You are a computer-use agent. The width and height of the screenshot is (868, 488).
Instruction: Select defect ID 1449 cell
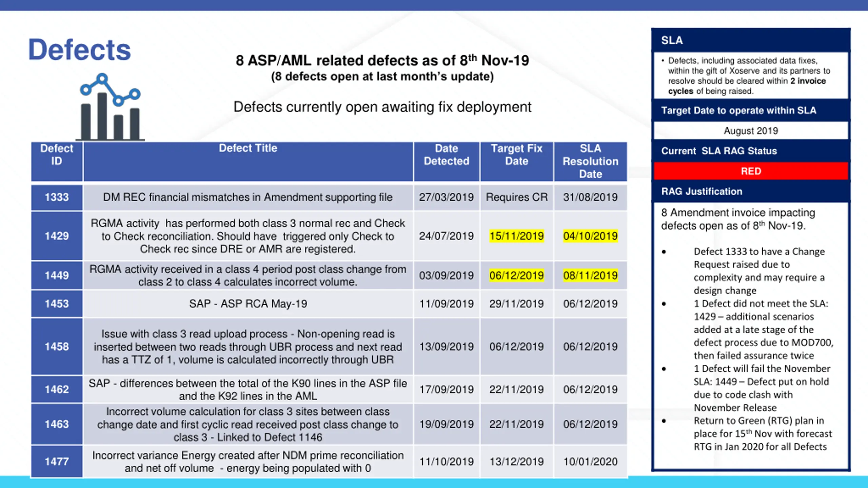pyautogui.click(x=57, y=275)
